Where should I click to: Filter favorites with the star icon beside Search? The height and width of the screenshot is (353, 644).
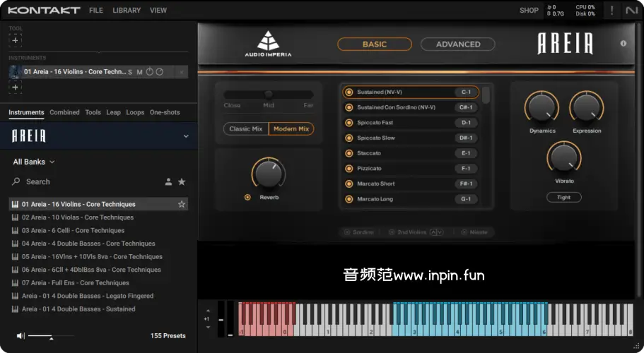point(182,181)
